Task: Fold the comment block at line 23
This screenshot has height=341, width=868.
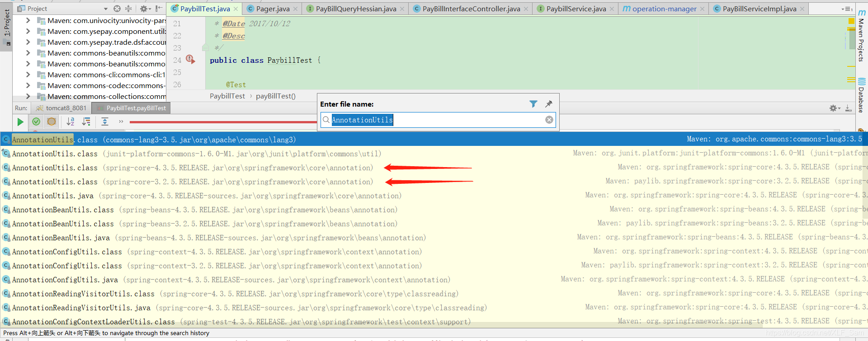Action: 205,47
